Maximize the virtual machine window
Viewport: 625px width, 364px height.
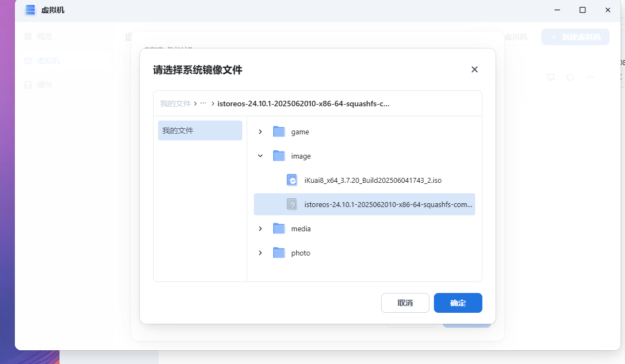click(583, 10)
